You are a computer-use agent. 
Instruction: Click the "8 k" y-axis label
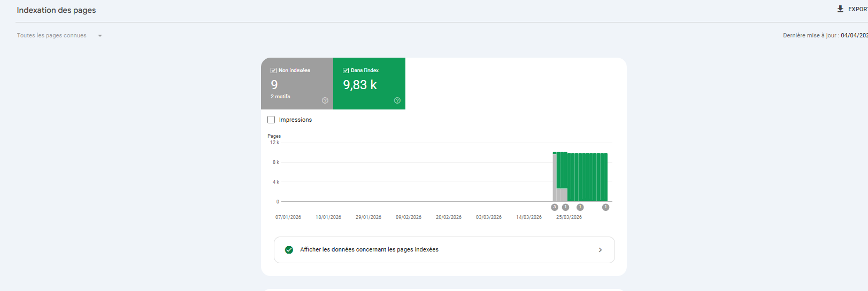[276, 162]
